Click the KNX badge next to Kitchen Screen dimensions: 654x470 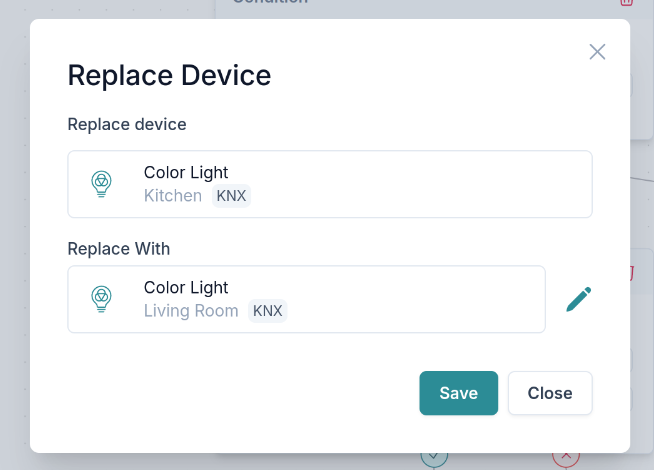231,196
